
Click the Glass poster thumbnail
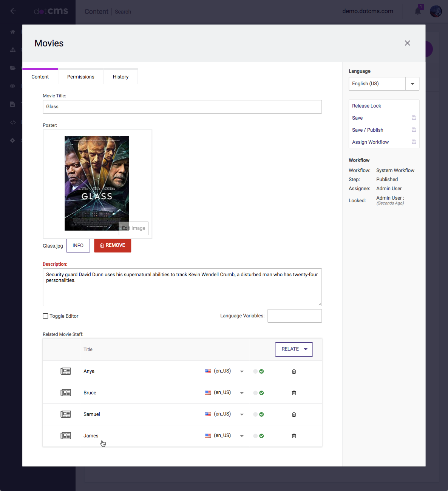(97, 183)
